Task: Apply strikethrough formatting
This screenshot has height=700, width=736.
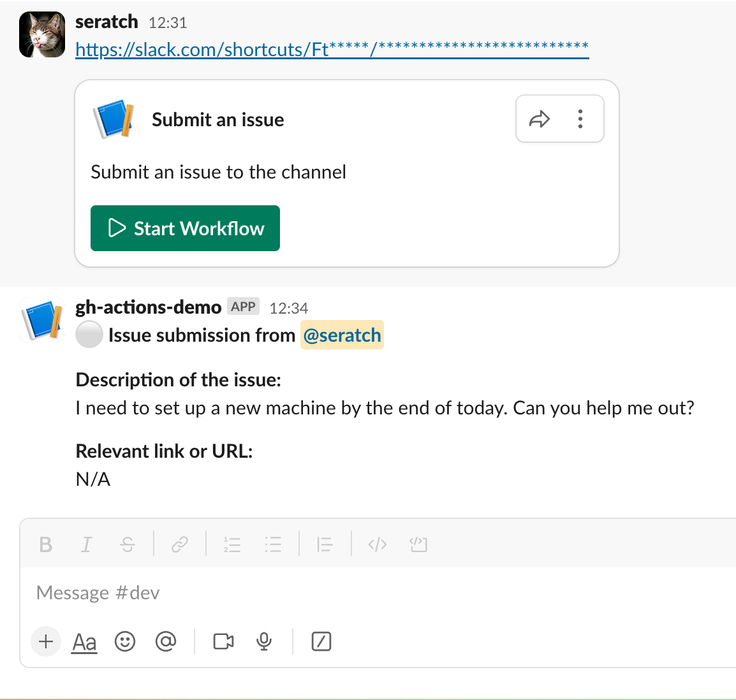Action: tap(128, 544)
